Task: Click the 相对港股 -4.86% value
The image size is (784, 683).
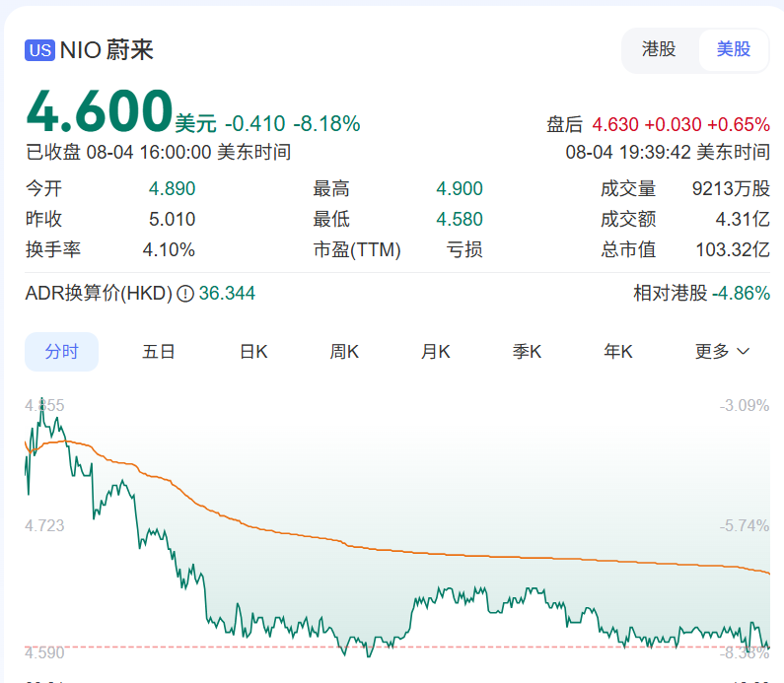Action: (x=741, y=294)
